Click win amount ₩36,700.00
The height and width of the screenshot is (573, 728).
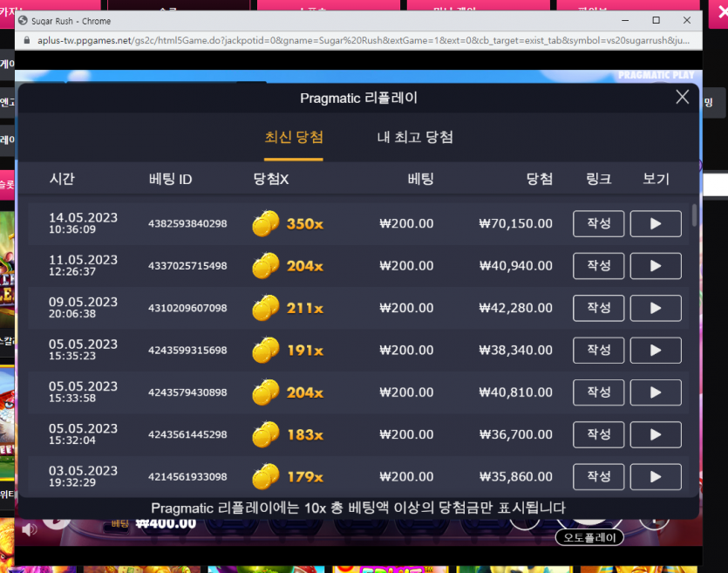[515, 434]
